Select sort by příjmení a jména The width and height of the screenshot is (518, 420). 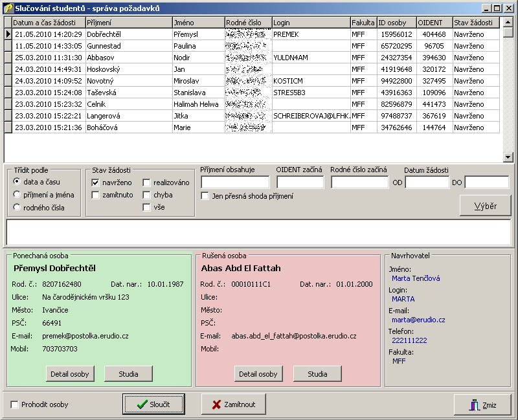point(17,195)
